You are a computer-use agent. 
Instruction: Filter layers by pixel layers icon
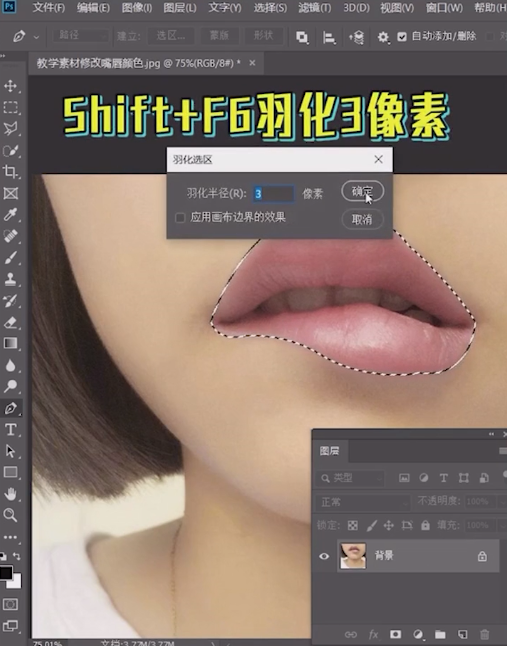click(404, 478)
